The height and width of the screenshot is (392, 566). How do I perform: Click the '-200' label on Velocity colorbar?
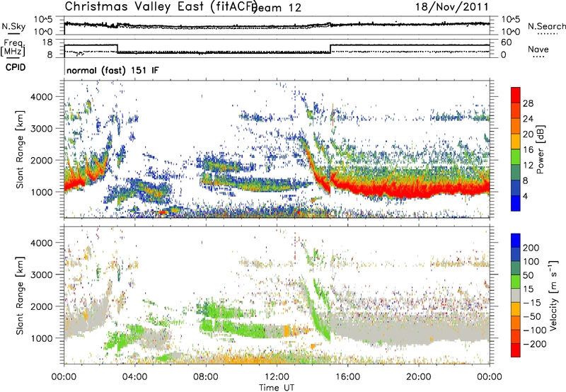pos(534,344)
